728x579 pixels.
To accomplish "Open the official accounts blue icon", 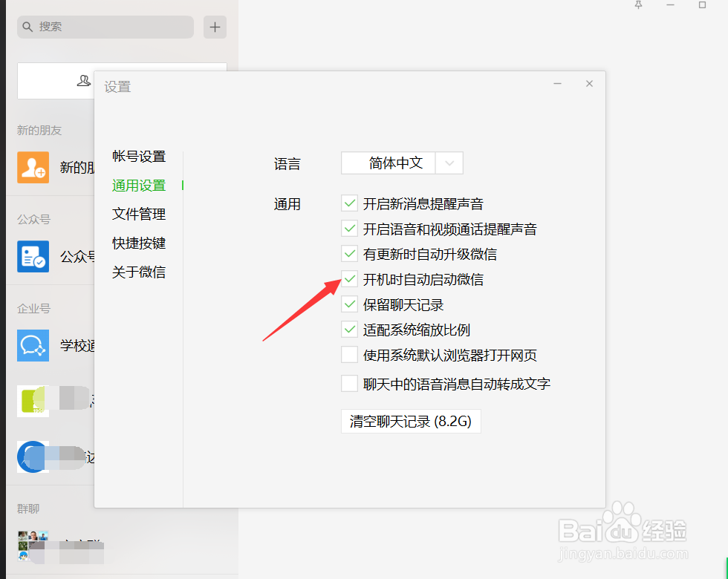I will (33, 257).
